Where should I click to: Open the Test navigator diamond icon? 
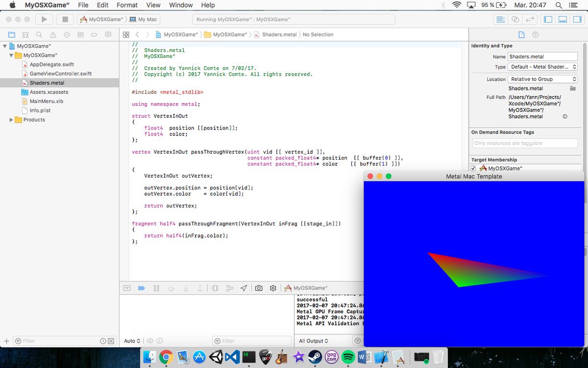(x=67, y=35)
